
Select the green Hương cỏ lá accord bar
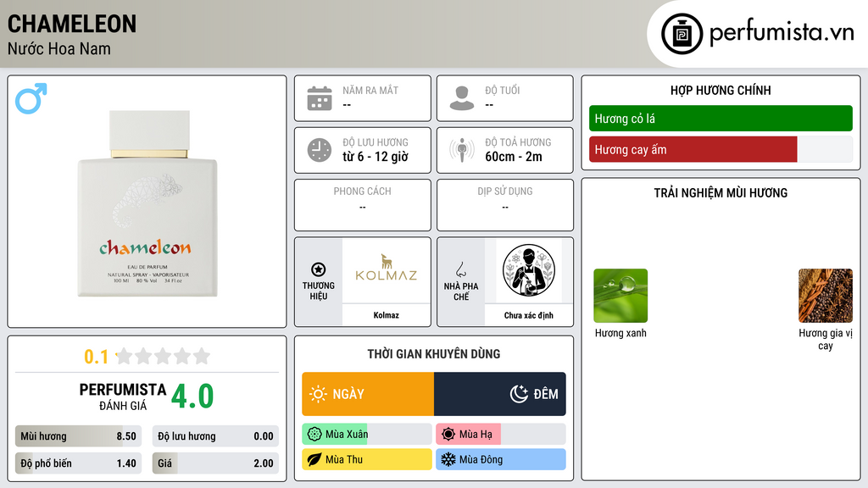tap(721, 119)
